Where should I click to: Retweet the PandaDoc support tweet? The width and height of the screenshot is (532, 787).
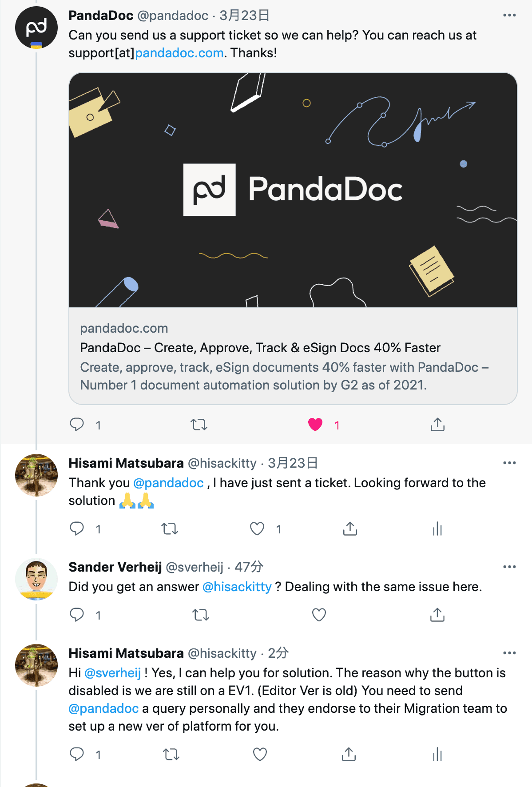coord(199,425)
